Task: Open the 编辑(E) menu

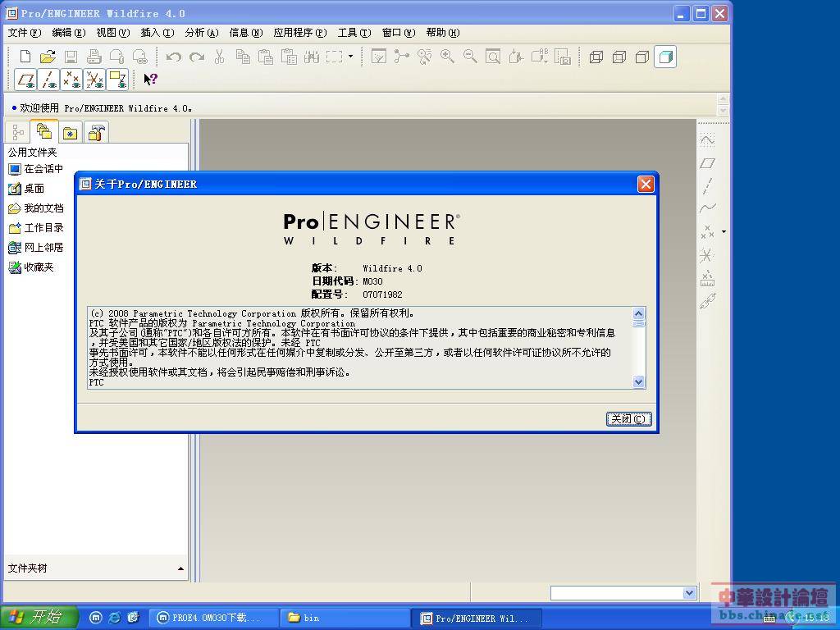Action: (69, 33)
